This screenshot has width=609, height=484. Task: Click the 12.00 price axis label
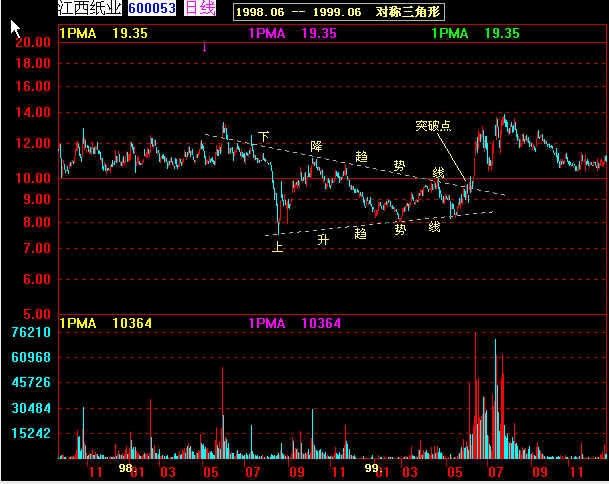[33, 143]
